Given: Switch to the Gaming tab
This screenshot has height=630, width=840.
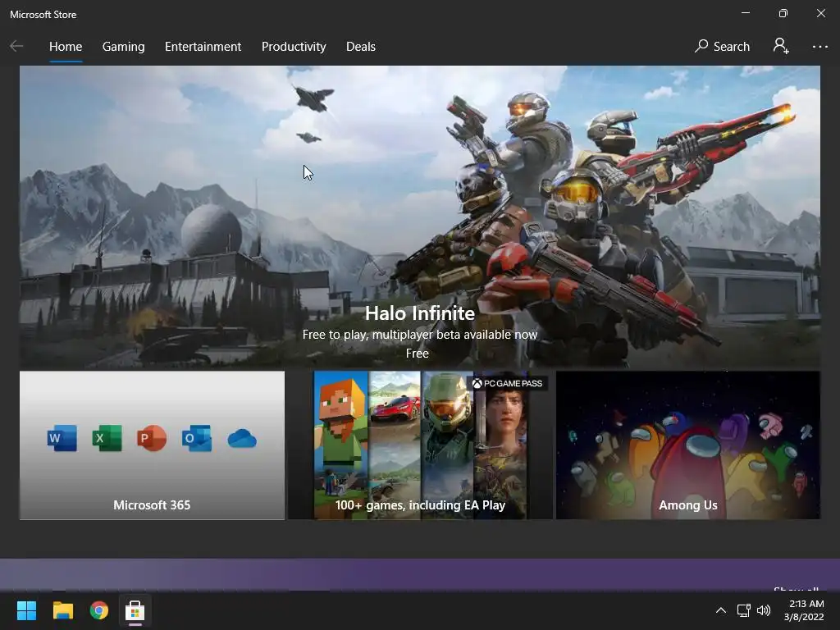Looking at the screenshot, I should tap(123, 47).
